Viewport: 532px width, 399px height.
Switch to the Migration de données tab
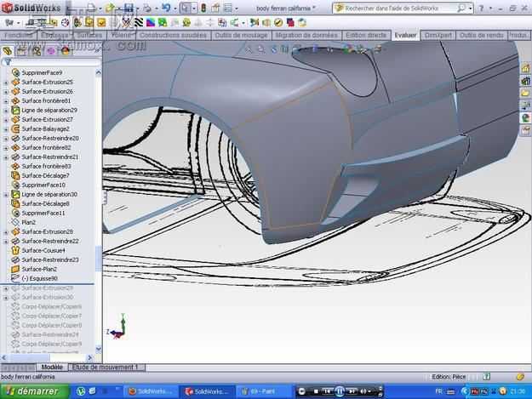[306, 35]
